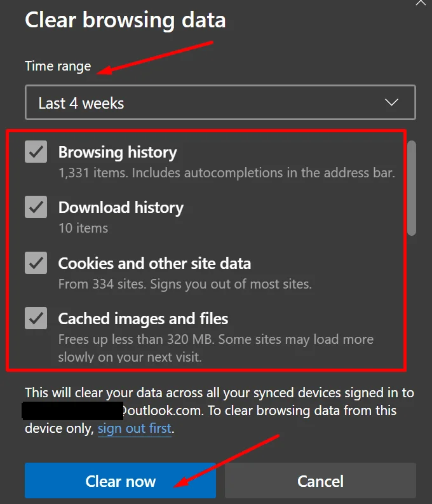Toggle the Cookies and other site data checkbox
The width and height of the screenshot is (432, 504).
pyautogui.click(x=36, y=262)
